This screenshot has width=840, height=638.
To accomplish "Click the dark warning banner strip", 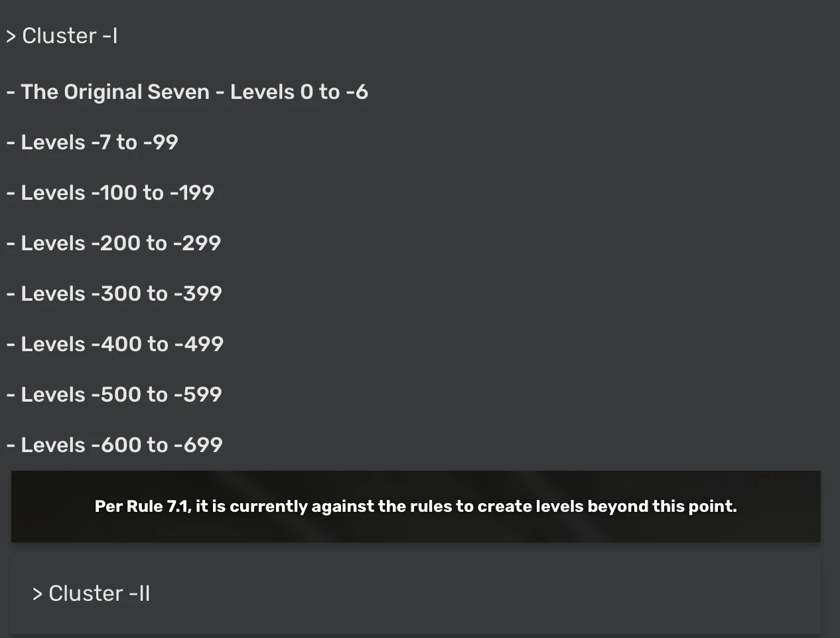I will point(416,506).
